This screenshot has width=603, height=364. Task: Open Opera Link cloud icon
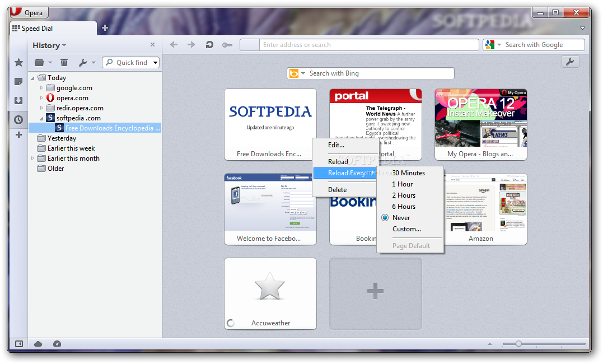tap(38, 344)
